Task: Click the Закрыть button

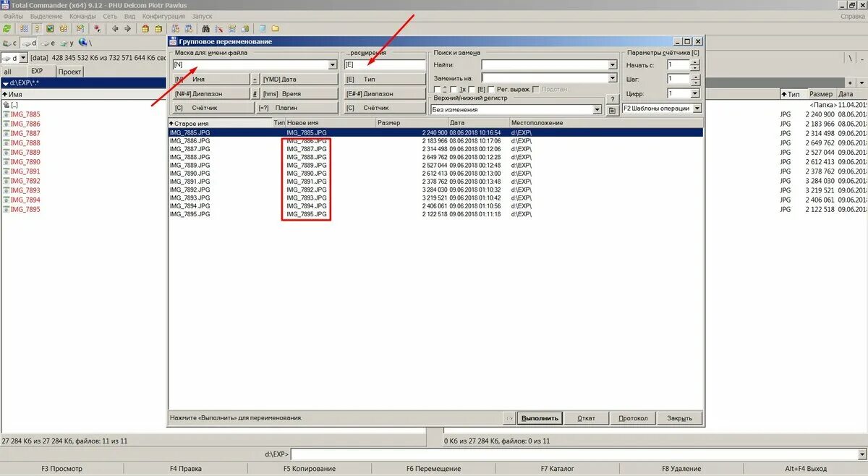Action: [679, 418]
